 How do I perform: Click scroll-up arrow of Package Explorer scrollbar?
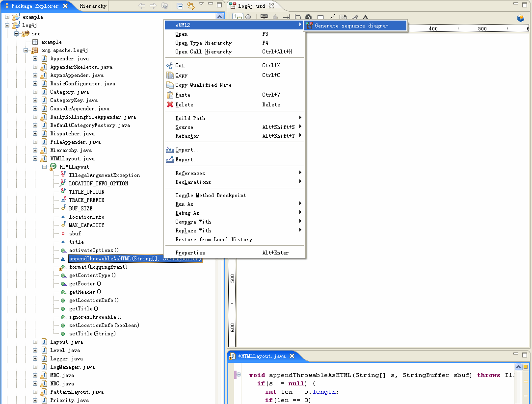point(219,17)
